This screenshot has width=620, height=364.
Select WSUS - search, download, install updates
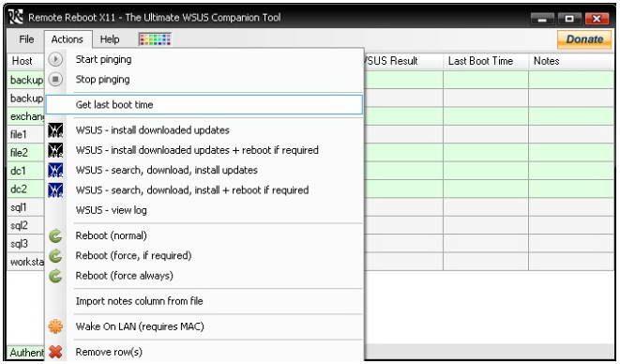click(204, 170)
